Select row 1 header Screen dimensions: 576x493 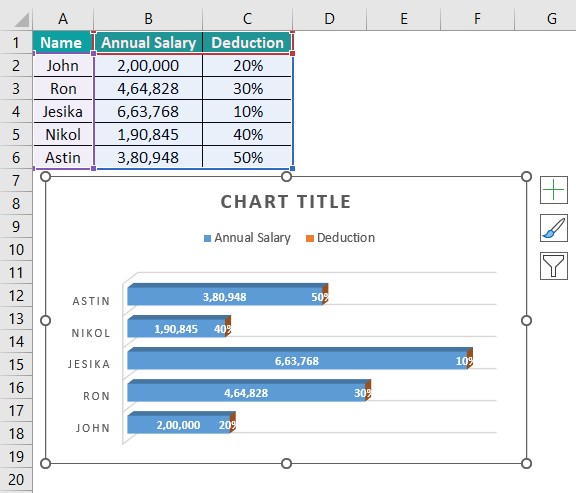point(16,43)
